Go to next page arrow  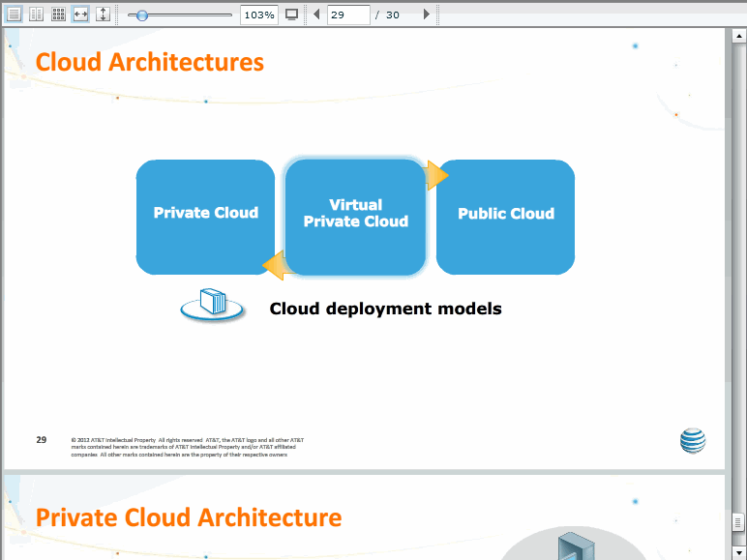pyautogui.click(x=427, y=15)
